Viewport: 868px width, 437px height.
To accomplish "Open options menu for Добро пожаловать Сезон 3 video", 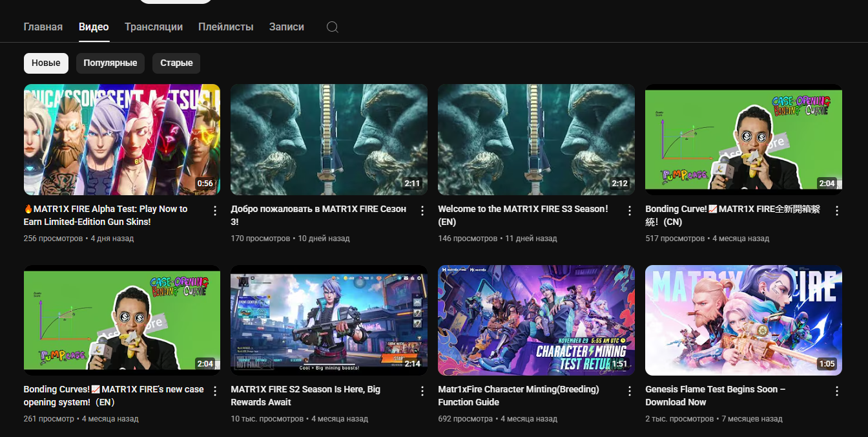I will click(422, 211).
